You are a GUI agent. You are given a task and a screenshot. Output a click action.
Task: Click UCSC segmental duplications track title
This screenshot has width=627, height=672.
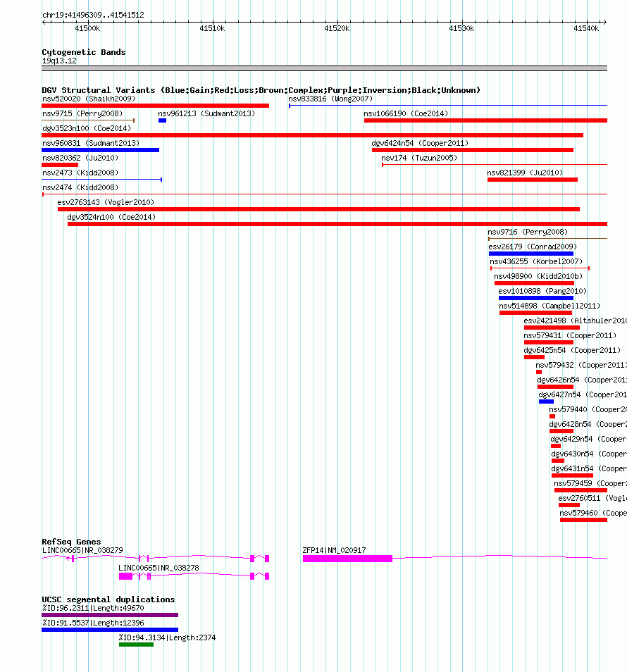coord(108,599)
